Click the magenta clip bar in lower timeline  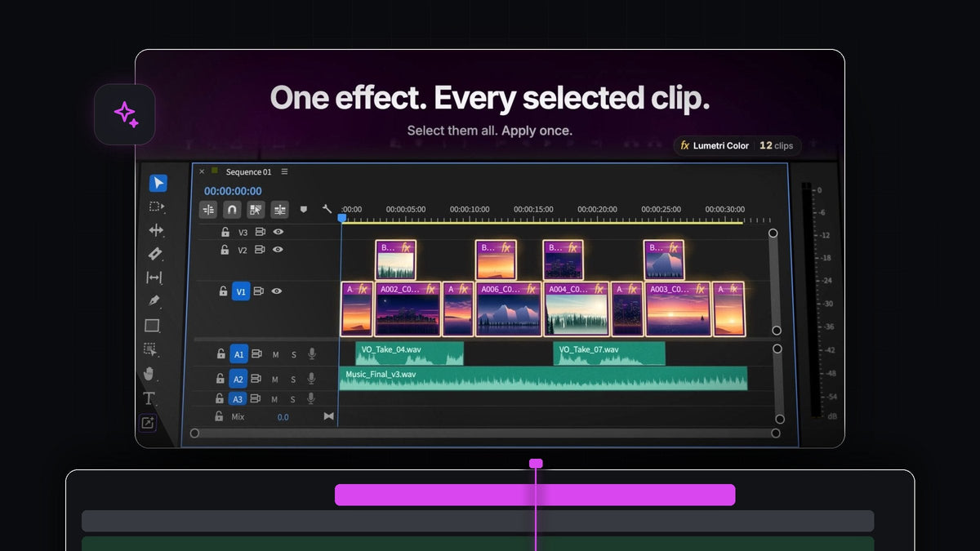[535, 495]
